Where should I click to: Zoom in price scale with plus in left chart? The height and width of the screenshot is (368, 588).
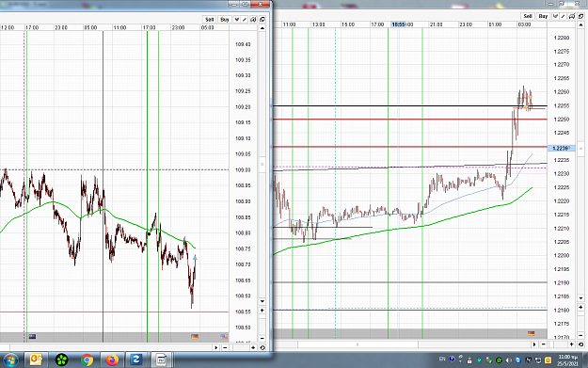262,311
